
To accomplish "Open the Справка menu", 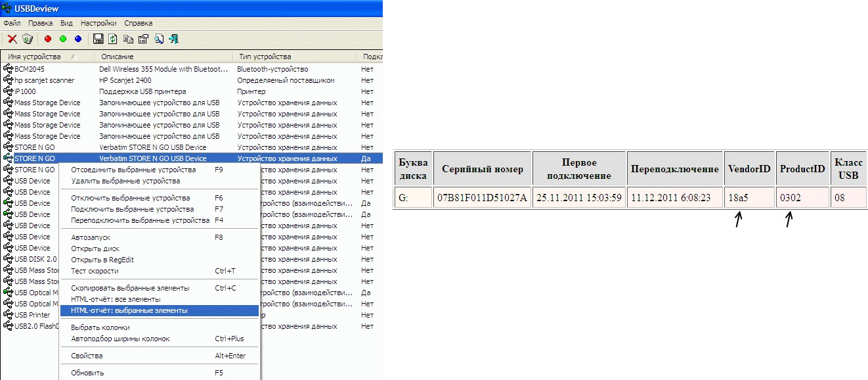I will coord(138,23).
